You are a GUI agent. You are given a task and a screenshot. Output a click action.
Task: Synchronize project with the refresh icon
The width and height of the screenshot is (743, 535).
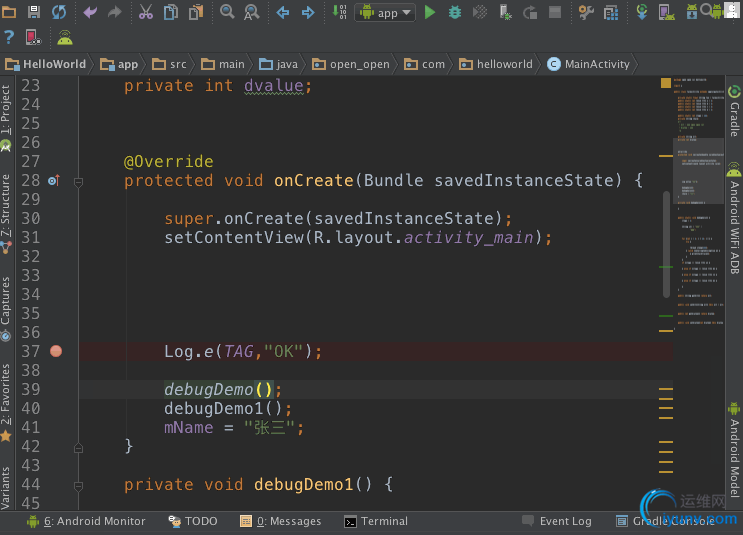[x=59, y=12]
